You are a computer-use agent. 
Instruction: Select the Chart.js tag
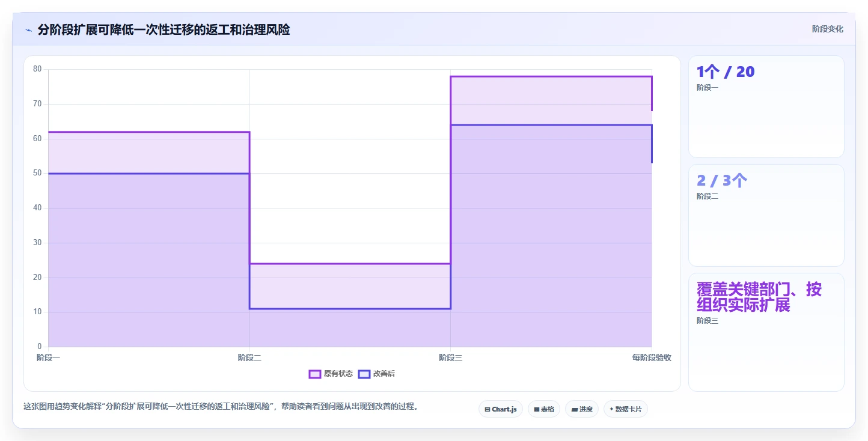(501, 409)
